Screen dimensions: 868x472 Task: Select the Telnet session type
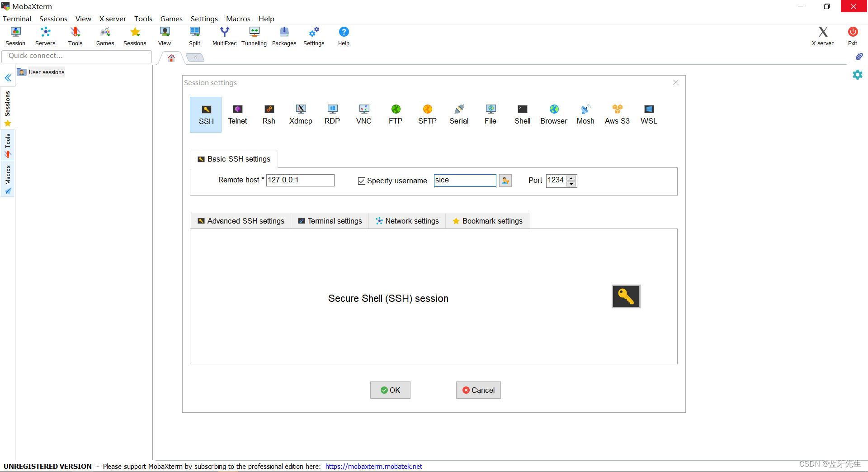tap(237, 114)
